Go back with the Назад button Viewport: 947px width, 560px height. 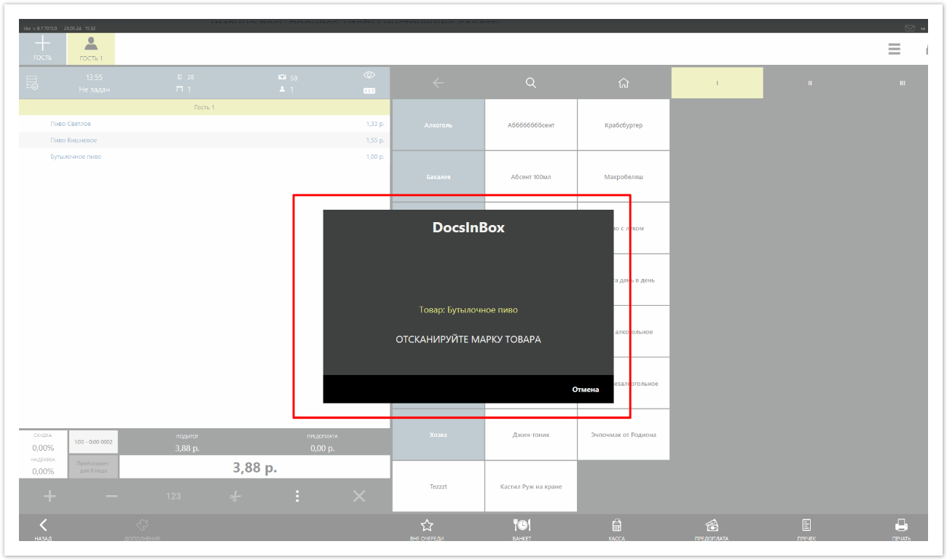43,527
